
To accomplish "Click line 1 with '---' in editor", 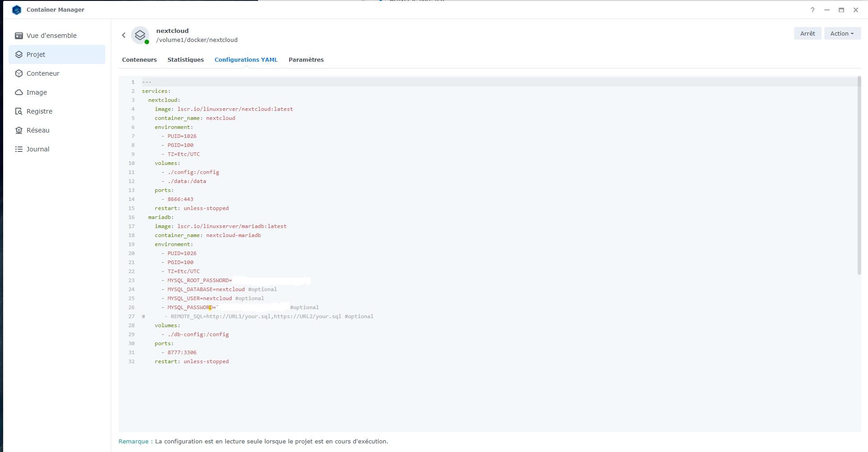I will coord(146,82).
